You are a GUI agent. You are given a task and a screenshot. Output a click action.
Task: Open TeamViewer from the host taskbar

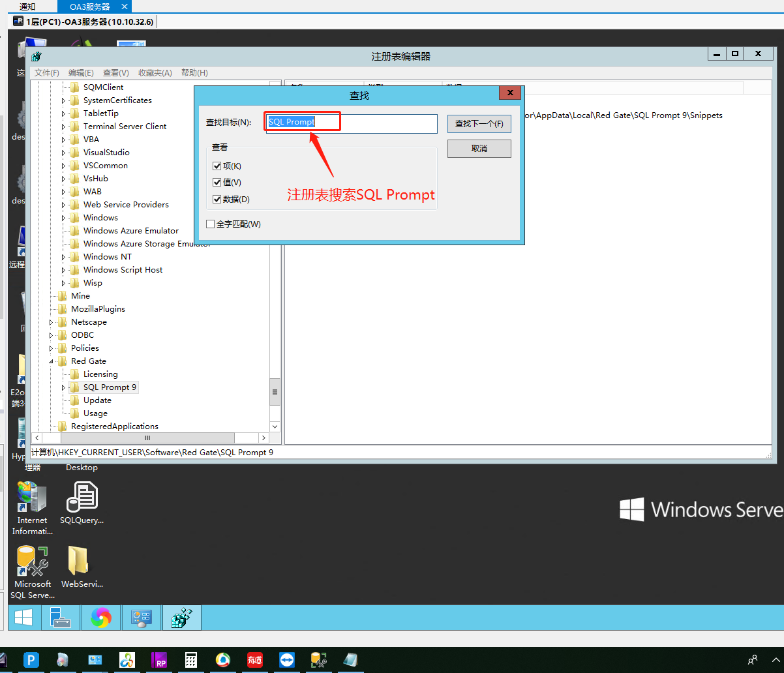coord(286,660)
